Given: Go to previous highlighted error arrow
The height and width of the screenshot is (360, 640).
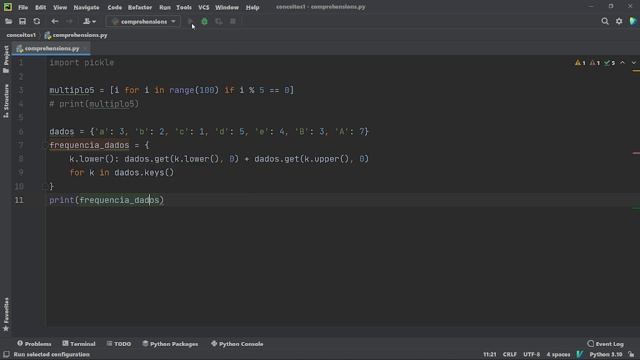Looking at the screenshot, I should tap(622, 63).
